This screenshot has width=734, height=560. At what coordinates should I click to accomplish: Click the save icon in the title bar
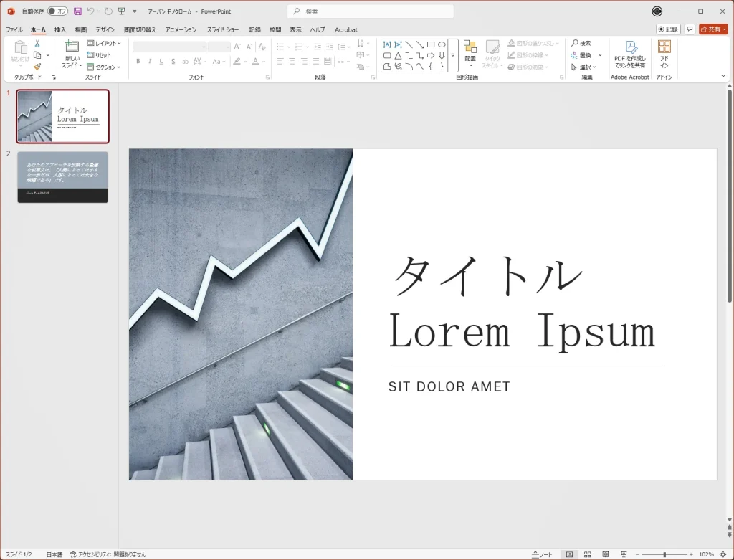click(77, 11)
